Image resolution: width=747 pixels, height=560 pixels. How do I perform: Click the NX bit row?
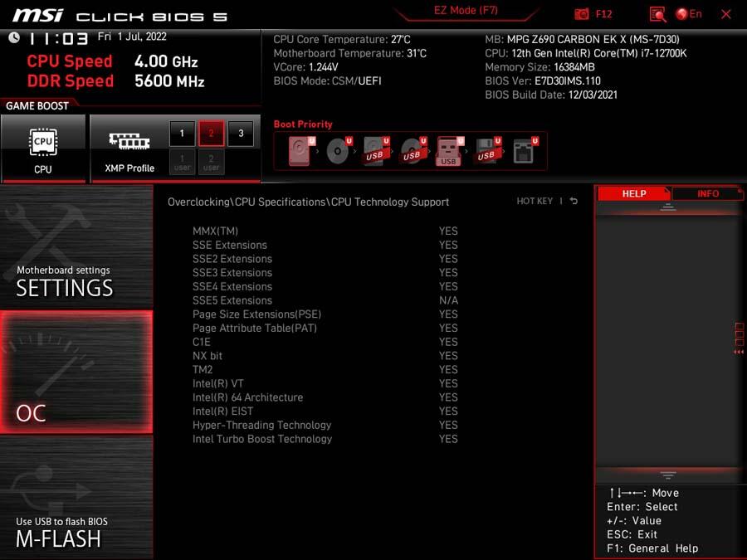point(325,356)
